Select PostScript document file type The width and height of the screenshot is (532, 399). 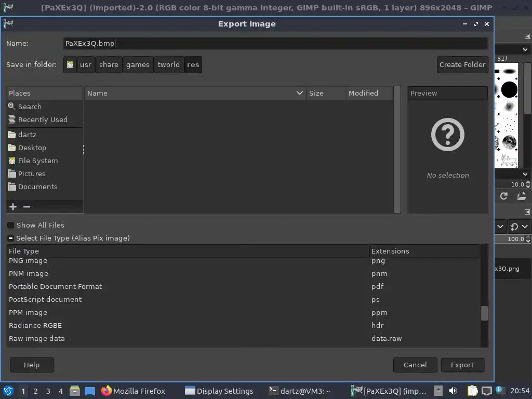pos(243,299)
